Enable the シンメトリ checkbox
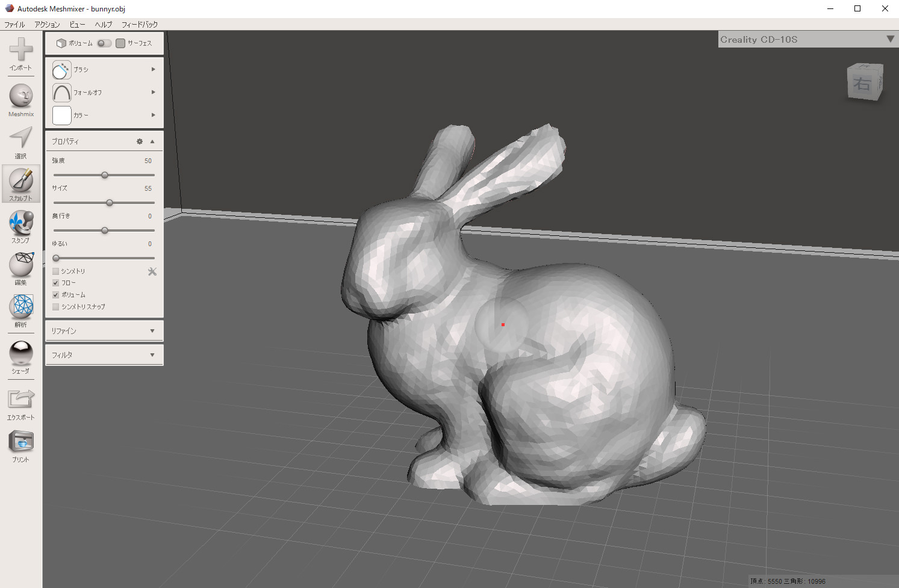The image size is (899, 588). tap(56, 271)
